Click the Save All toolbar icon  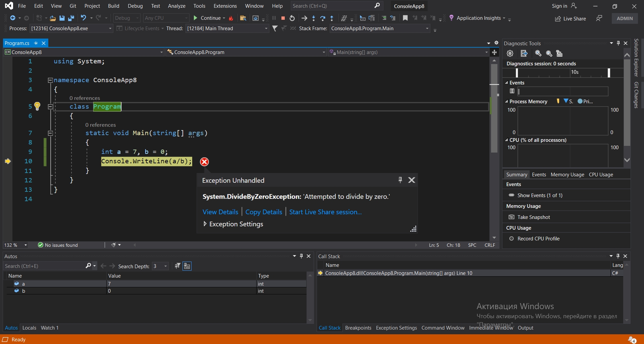[71, 18]
